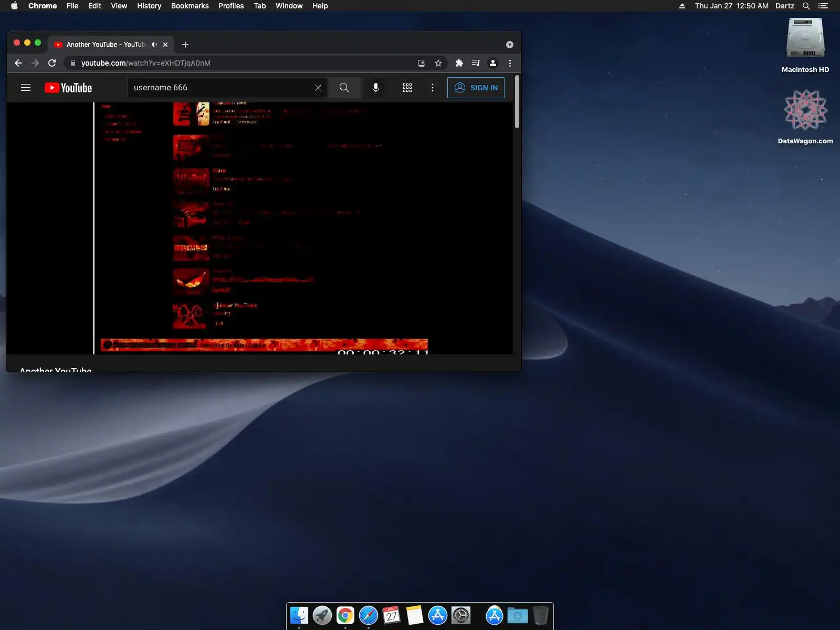
Task: Expand the Chrome tab search dropdown
Action: click(x=509, y=45)
